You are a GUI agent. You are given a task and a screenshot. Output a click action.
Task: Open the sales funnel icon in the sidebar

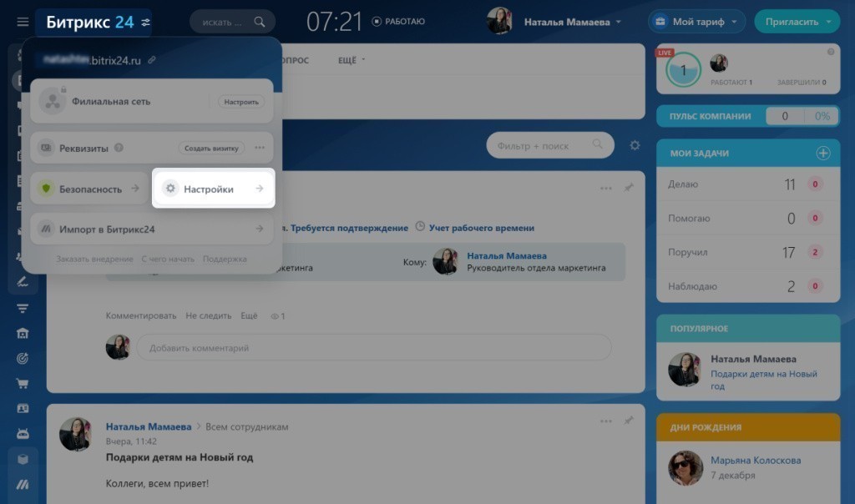[x=23, y=309]
